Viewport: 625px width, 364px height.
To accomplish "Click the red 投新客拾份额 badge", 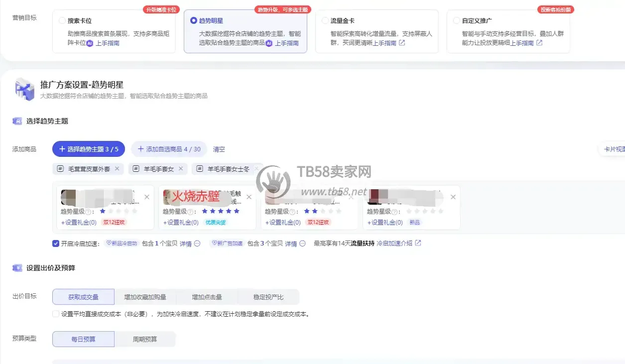I will pyautogui.click(x=556, y=9).
